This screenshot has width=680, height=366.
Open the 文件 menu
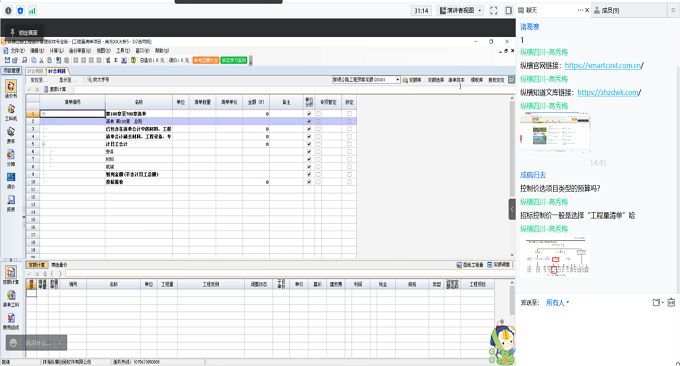(15, 51)
